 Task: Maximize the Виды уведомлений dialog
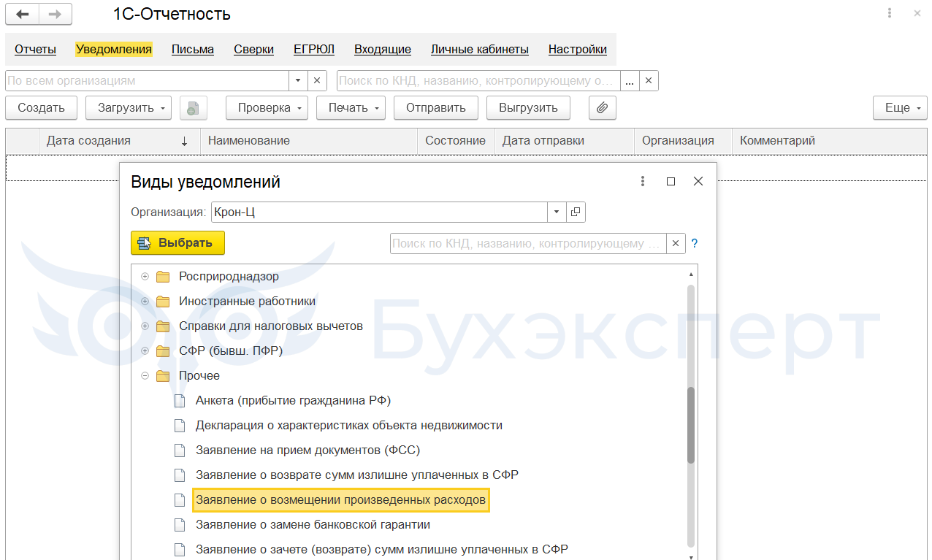[671, 181]
